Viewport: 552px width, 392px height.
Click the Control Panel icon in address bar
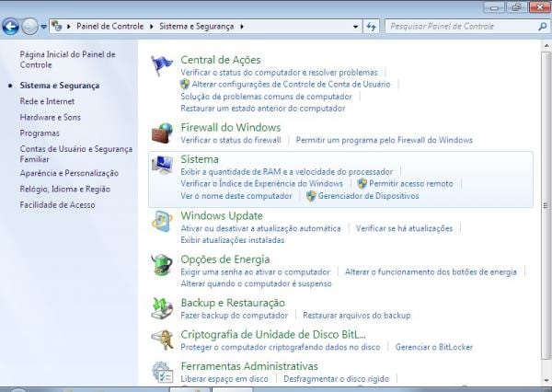point(56,26)
